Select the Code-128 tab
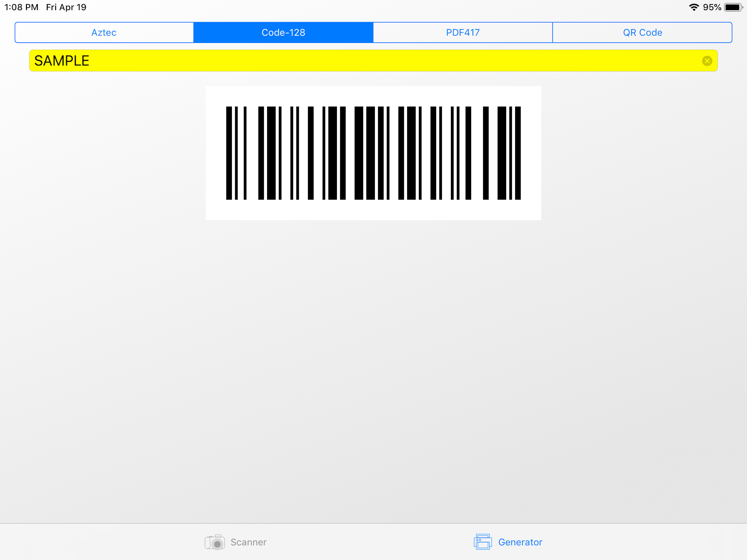The height and width of the screenshot is (560, 747). click(283, 33)
